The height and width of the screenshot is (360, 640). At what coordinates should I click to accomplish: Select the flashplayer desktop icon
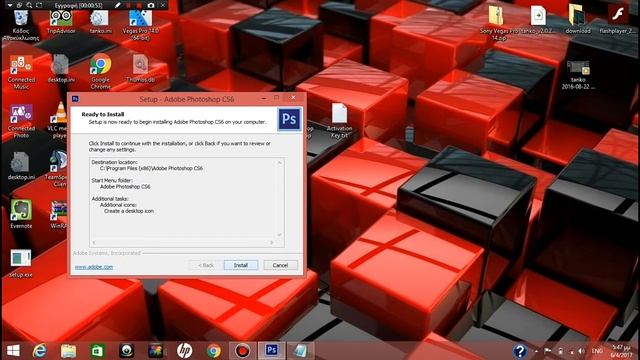(x=617, y=19)
